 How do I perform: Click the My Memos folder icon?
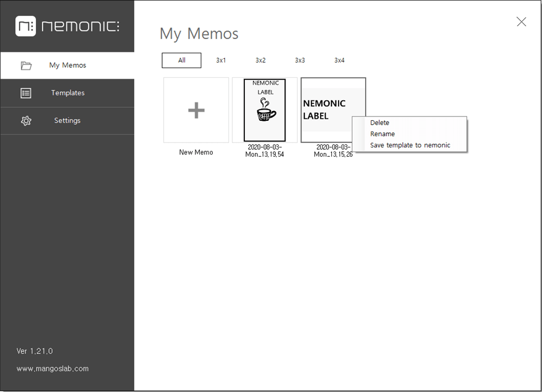tap(26, 65)
